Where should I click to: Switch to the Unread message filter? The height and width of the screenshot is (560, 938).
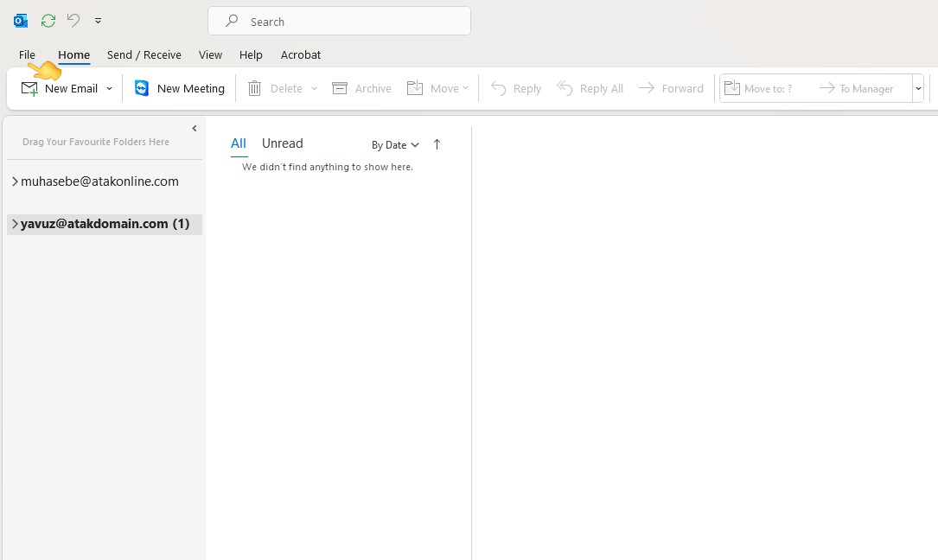pyautogui.click(x=282, y=143)
